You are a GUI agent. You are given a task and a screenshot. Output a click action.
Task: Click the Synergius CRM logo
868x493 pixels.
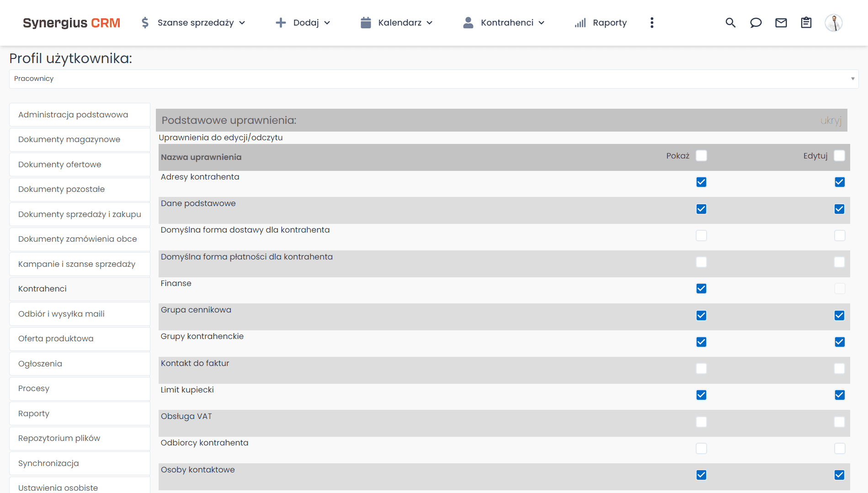click(x=72, y=22)
